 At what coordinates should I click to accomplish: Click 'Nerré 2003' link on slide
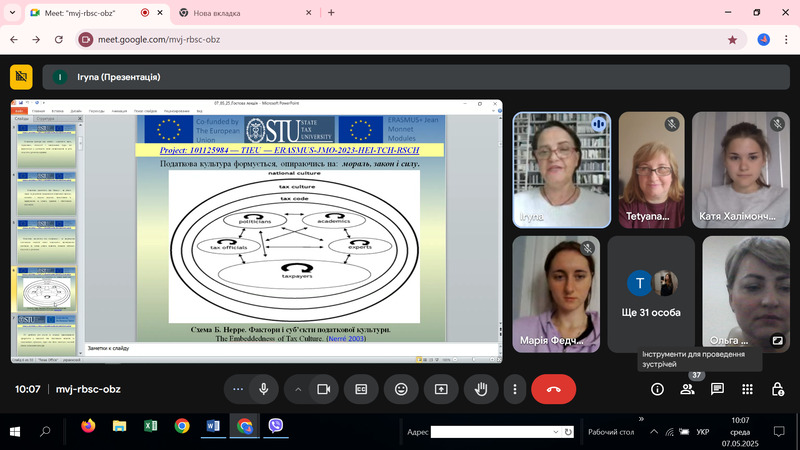[x=346, y=338]
